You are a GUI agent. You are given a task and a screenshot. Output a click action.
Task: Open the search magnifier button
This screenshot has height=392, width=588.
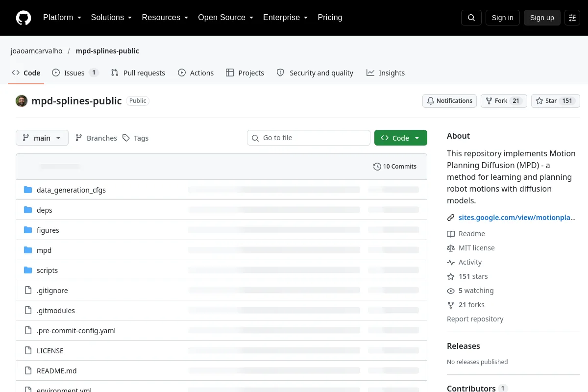[471, 18]
